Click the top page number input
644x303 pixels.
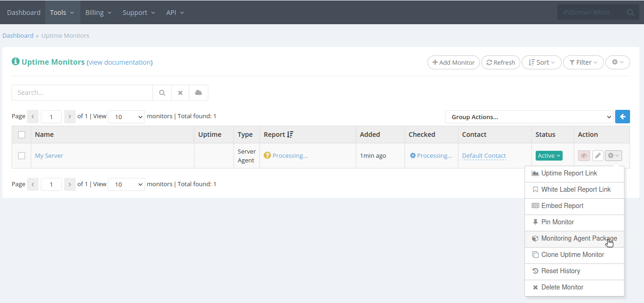click(x=51, y=117)
